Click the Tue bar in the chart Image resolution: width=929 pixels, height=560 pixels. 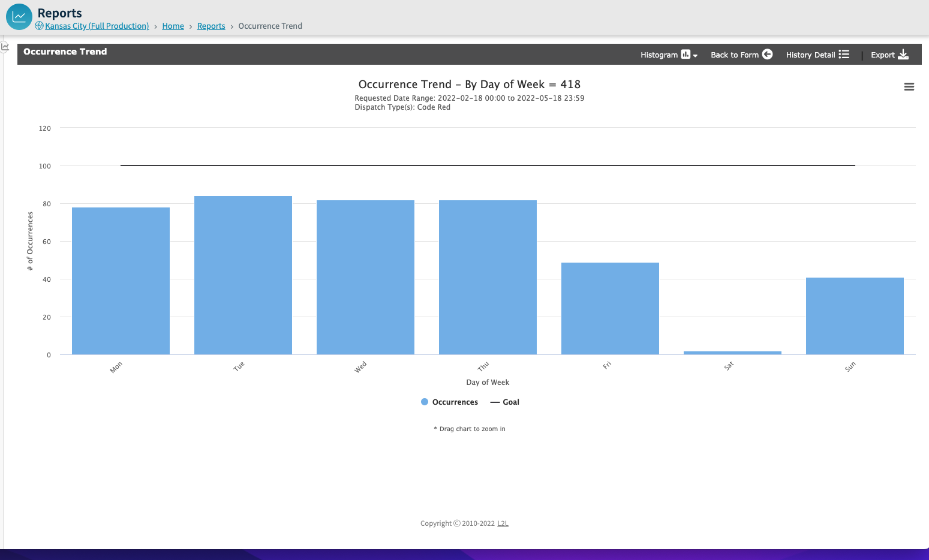click(243, 275)
